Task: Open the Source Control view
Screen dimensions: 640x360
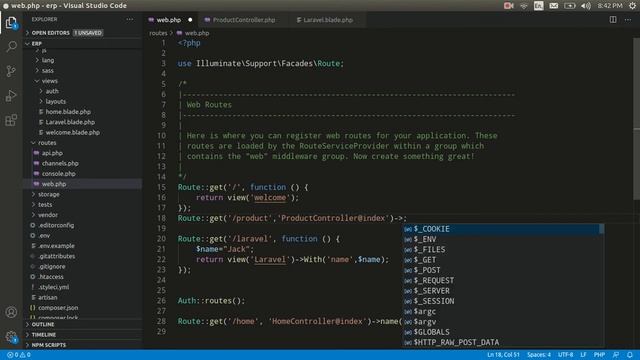Action: [x=11, y=71]
